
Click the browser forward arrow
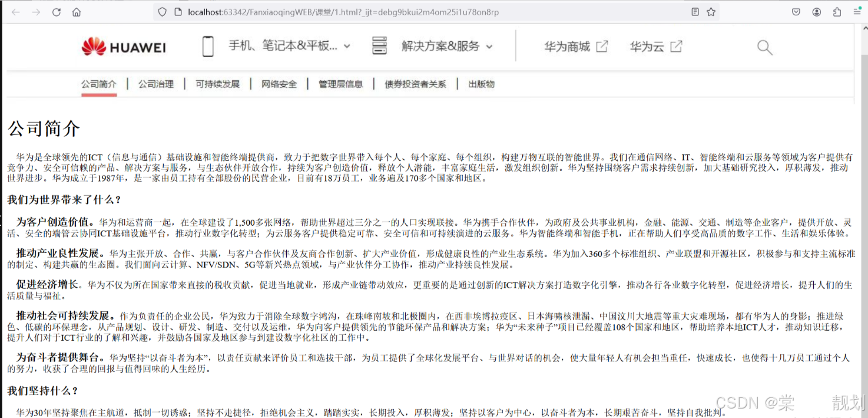pyautogui.click(x=36, y=12)
